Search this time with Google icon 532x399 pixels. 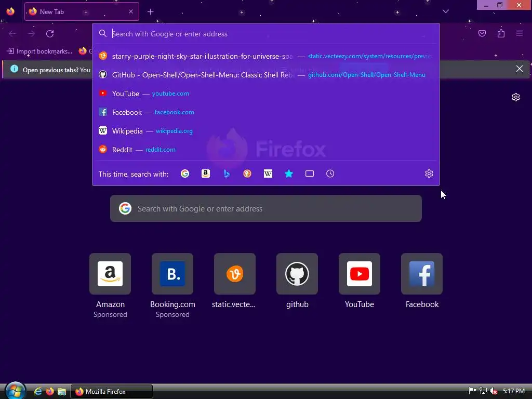pos(185,174)
